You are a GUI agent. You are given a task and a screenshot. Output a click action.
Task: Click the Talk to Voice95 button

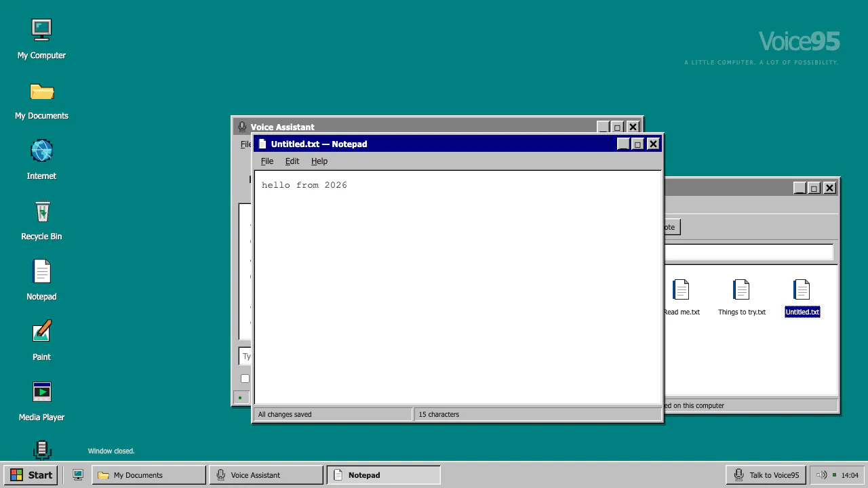pos(766,475)
